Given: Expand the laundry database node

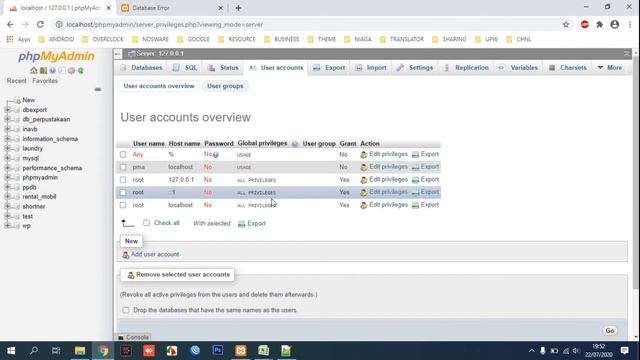Looking at the screenshot, I should (7, 148).
